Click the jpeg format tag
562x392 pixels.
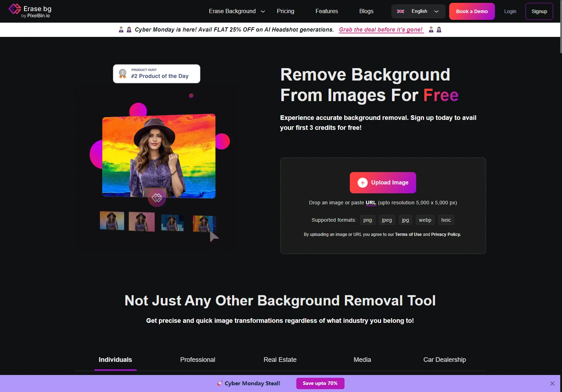click(387, 220)
